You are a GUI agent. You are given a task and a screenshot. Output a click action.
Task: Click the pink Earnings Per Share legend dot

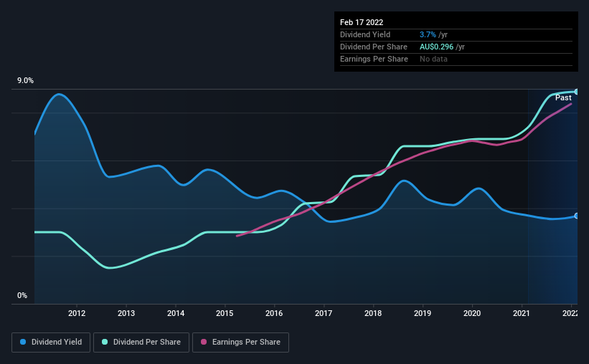pyautogui.click(x=204, y=342)
